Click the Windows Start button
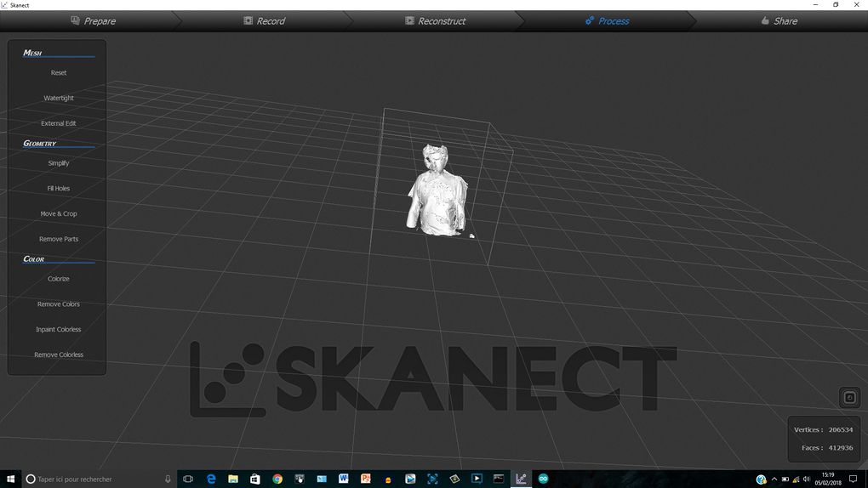Screen dimensions: 868x488 pos(10,479)
